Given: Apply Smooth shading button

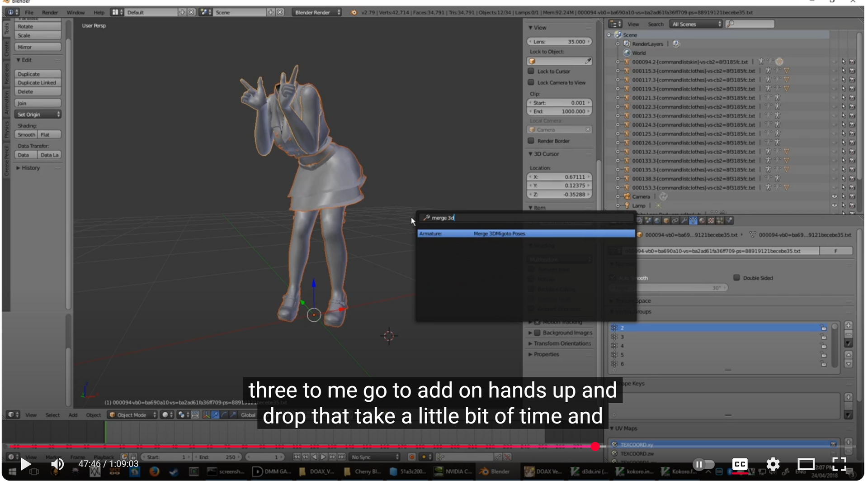Looking at the screenshot, I should (x=26, y=135).
